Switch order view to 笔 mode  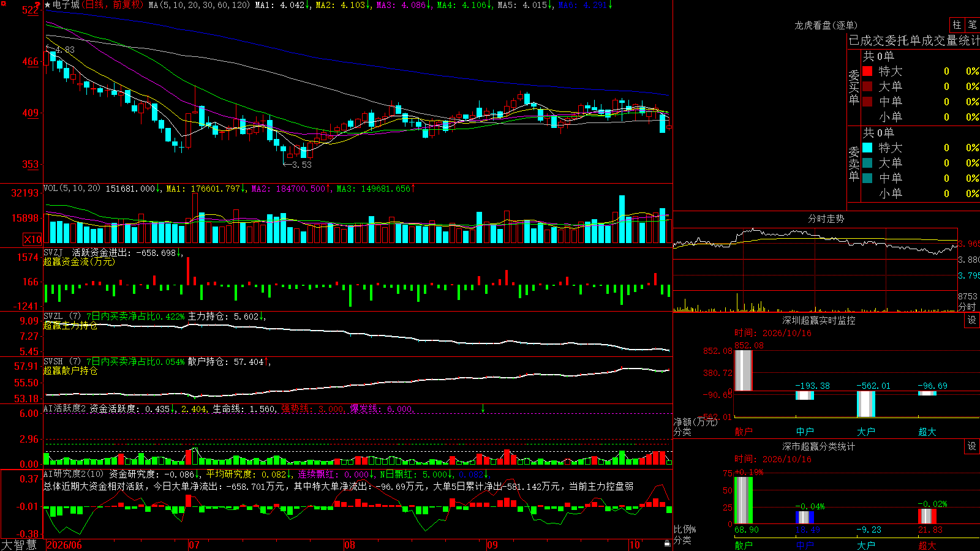(972, 25)
